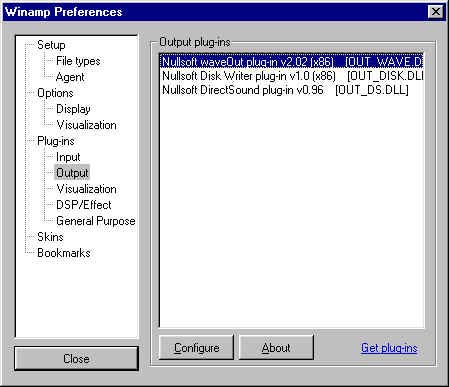Image resolution: width=449 pixels, height=387 pixels.
Task: Open the General Purpose plug-ins page
Action: [x=96, y=221]
